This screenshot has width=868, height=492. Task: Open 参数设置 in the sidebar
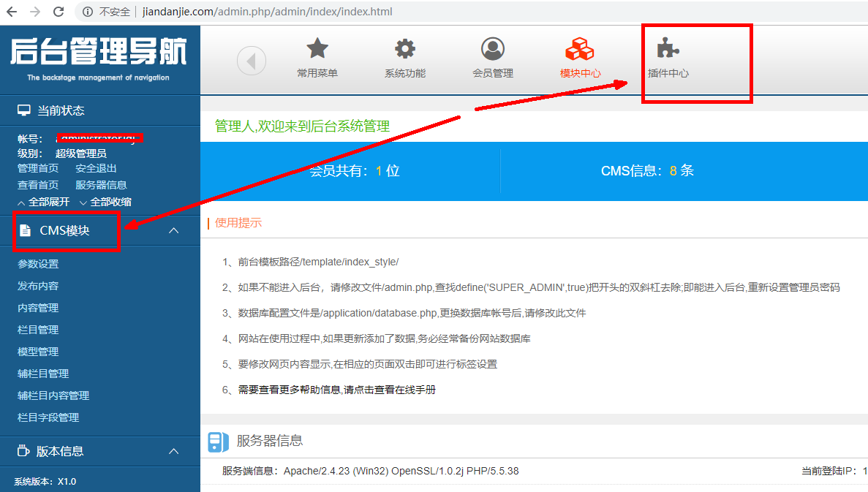coord(38,264)
